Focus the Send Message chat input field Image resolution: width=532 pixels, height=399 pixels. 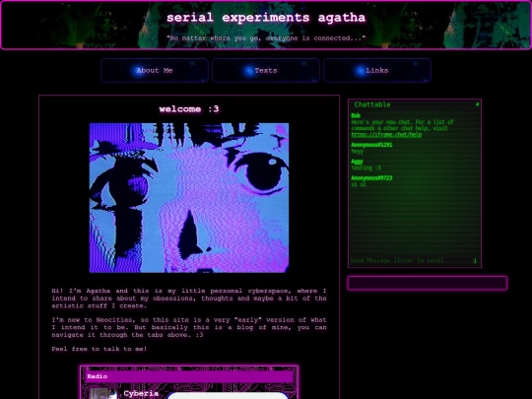(410, 260)
